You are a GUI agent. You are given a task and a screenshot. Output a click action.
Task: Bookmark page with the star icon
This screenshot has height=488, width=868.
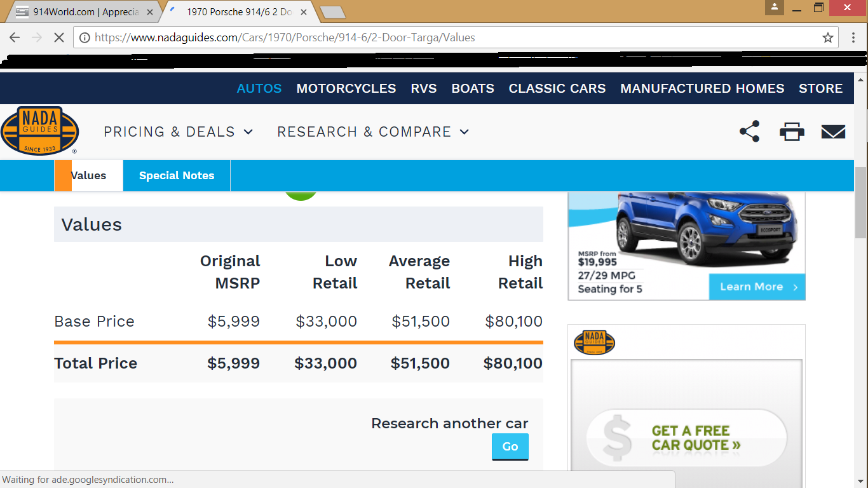827,37
